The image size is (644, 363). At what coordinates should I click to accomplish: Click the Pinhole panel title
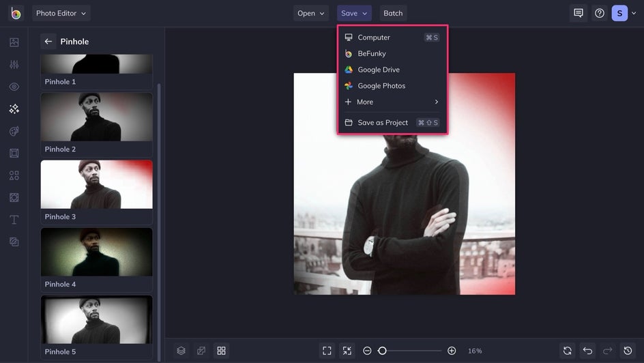click(74, 42)
